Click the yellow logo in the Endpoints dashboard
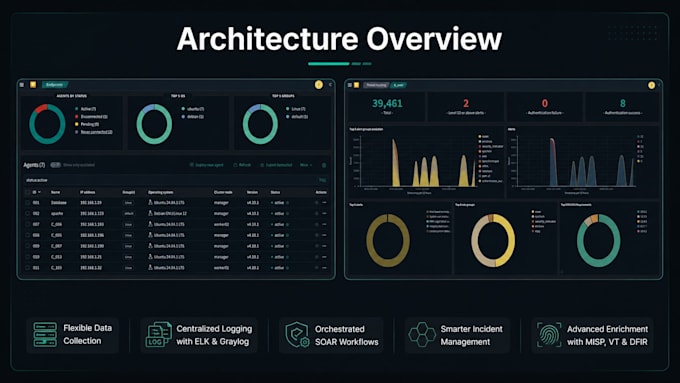Viewport: 680px width, 383px height. [33, 85]
